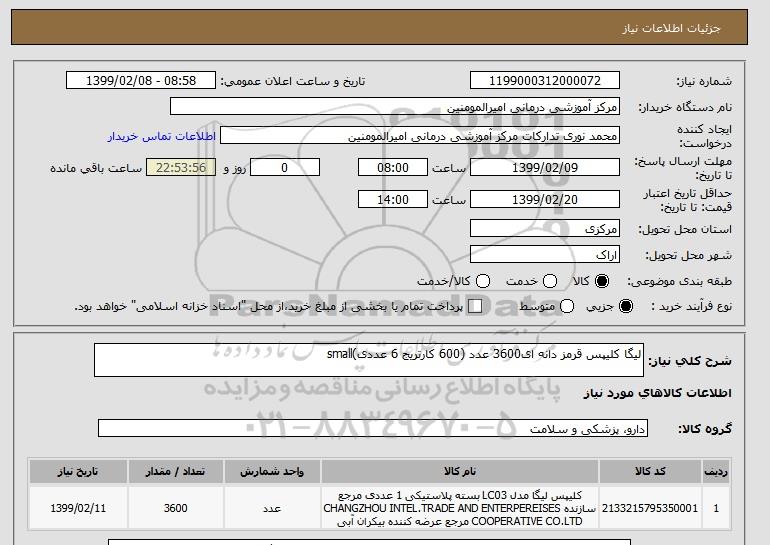The height and width of the screenshot is (545, 770).
Task: Click the buyer name field مرکز آموزشی درمانی امیرالمومنین
Action: 395,107
